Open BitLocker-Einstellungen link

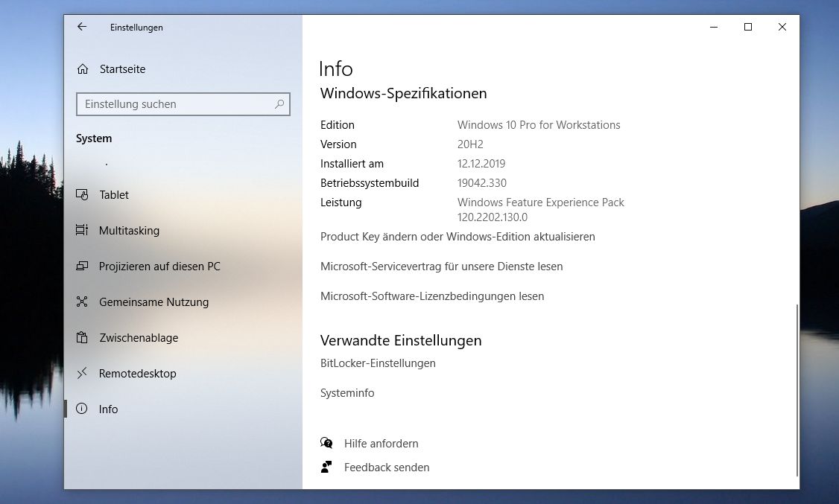point(378,363)
